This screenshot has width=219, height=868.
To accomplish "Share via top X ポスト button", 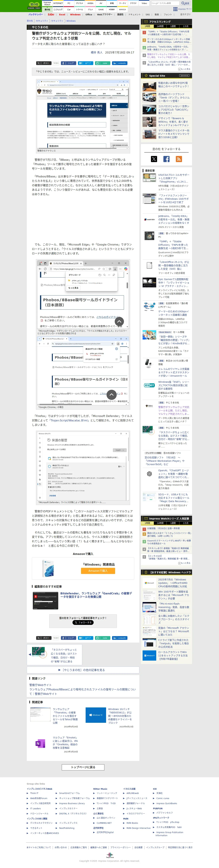I will (43, 63).
